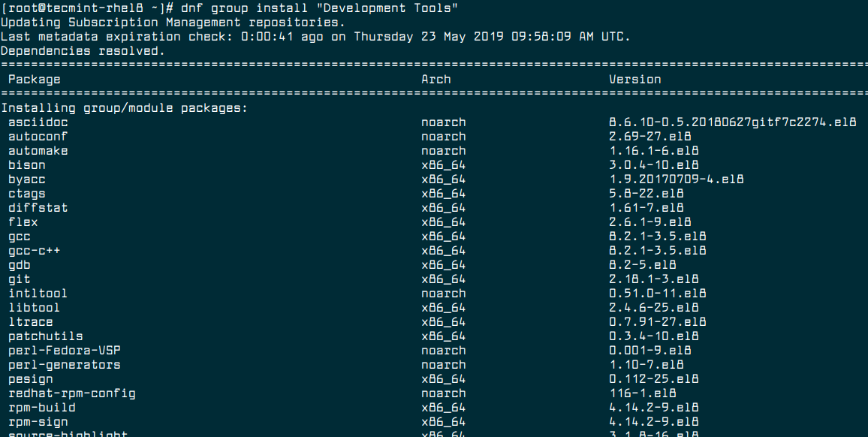
Task: Click the byacc version 1.9.20170709-4.el8
Action: [676, 179]
